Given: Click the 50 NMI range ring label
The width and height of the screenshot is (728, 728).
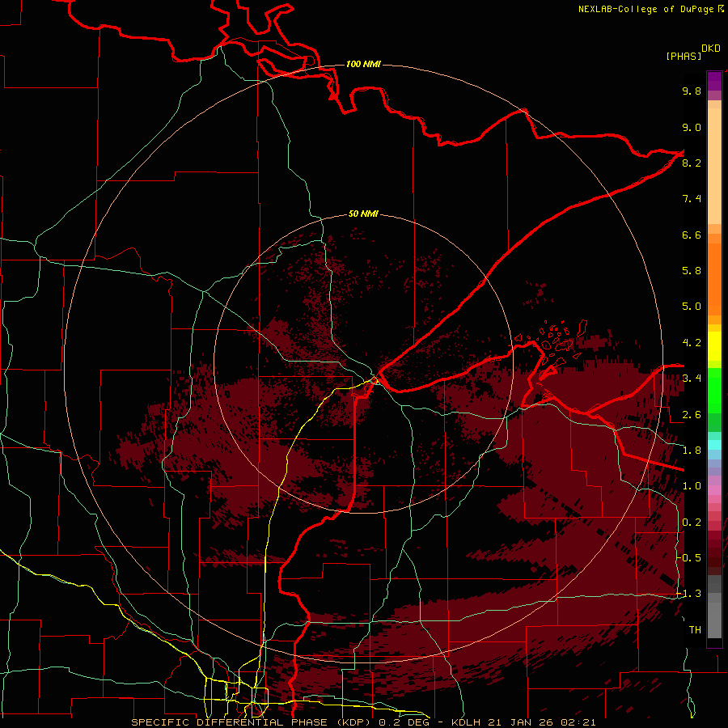Looking at the screenshot, I should coord(363,214).
